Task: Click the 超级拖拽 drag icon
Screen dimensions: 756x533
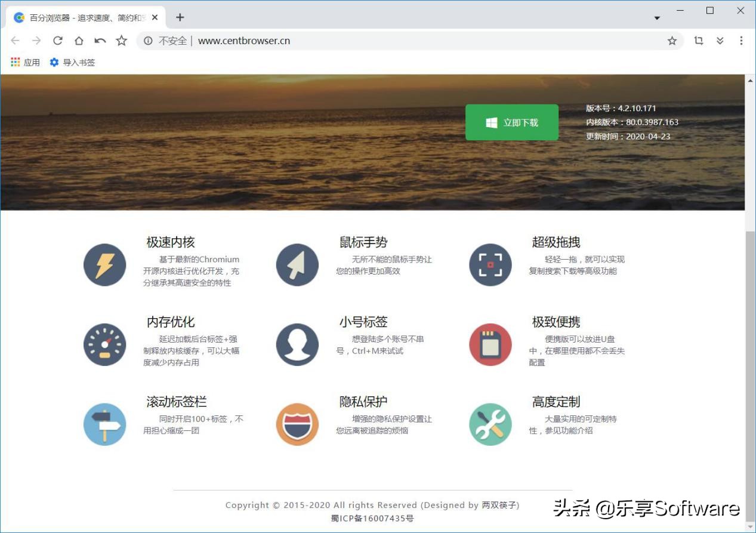Action: pyautogui.click(x=490, y=264)
